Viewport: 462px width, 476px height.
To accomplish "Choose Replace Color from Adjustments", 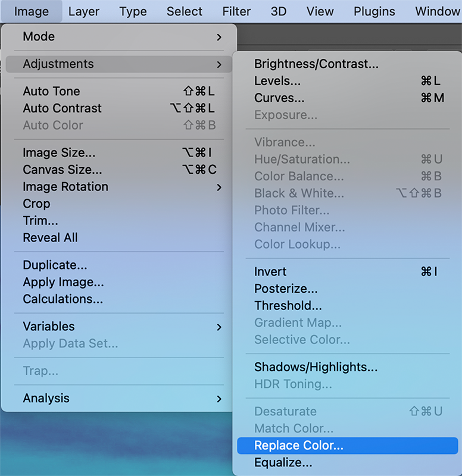I will tap(299, 446).
